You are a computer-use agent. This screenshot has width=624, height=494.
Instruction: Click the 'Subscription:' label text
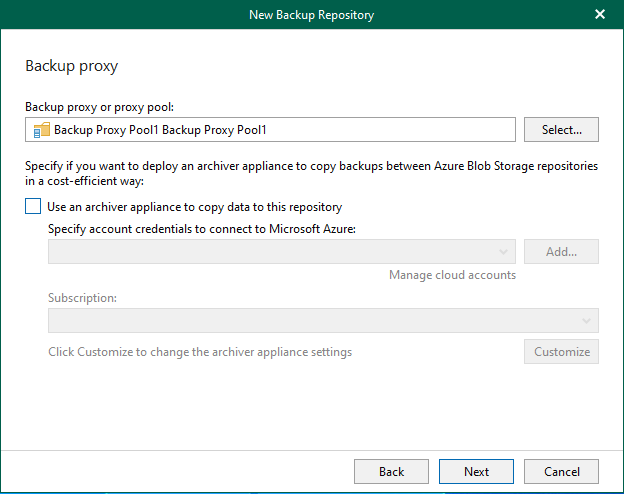click(x=81, y=298)
